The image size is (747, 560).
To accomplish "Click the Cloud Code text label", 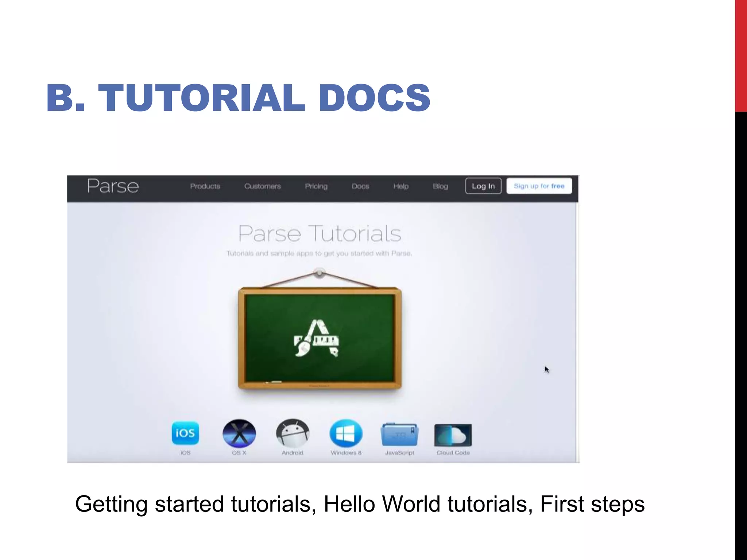I will click(x=453, y=453).
